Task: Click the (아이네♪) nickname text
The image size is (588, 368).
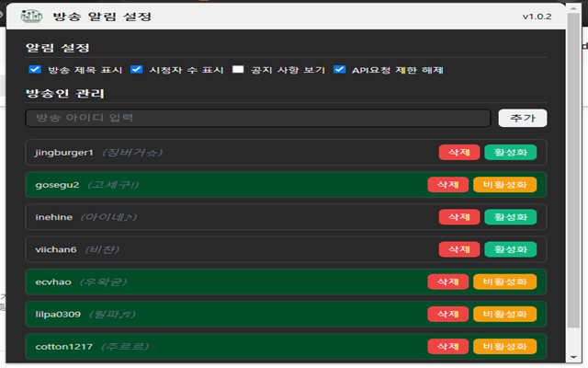Action: tap(108, 217)
